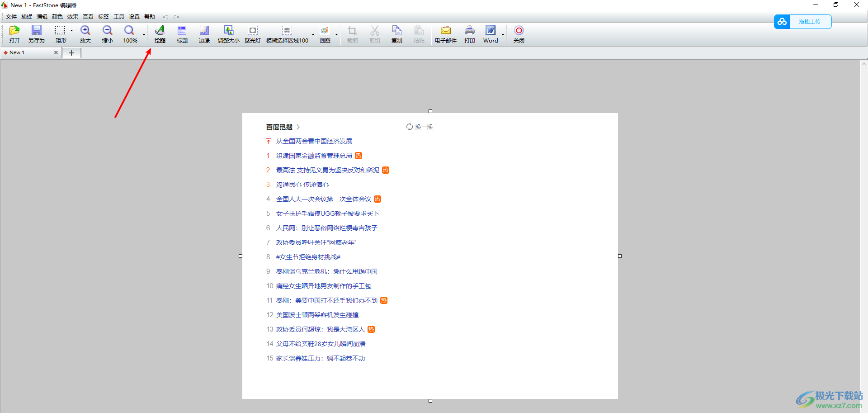
Task: Open the File (文件) menu
Action: click(11, 17)
